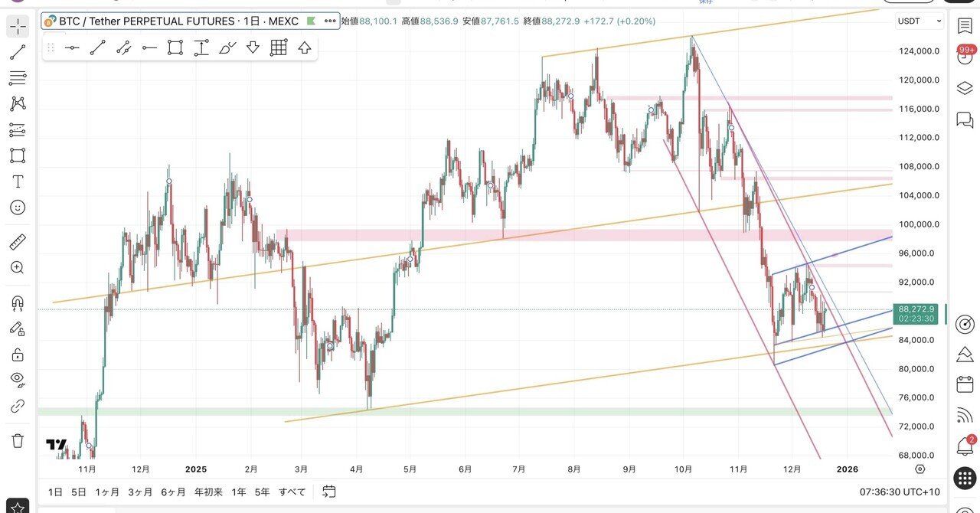This screenshot has height=513, width=980.
Task: Select the 1年 time range
Action: (239, 492)
